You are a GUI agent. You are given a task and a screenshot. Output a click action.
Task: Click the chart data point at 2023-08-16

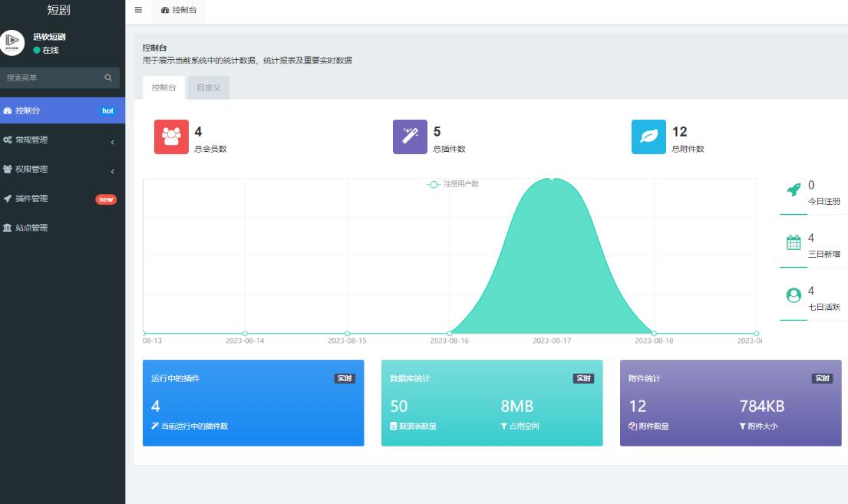pyautogui.click(x=450, y=333)
